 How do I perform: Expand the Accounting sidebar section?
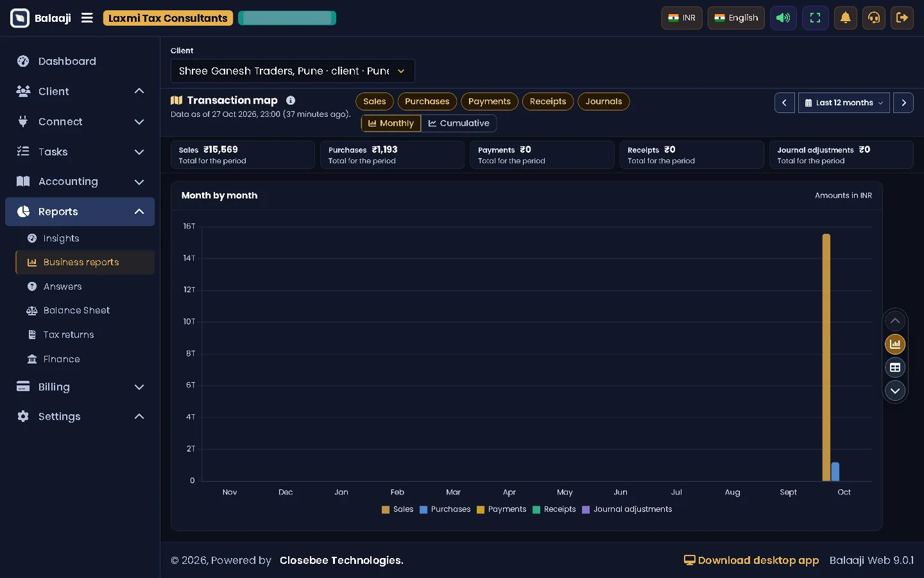point(80,182)
